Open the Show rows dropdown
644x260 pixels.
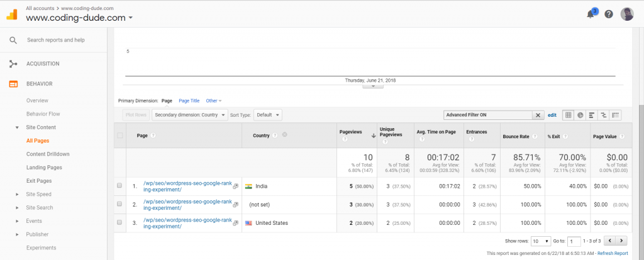[x=541, y=241]
